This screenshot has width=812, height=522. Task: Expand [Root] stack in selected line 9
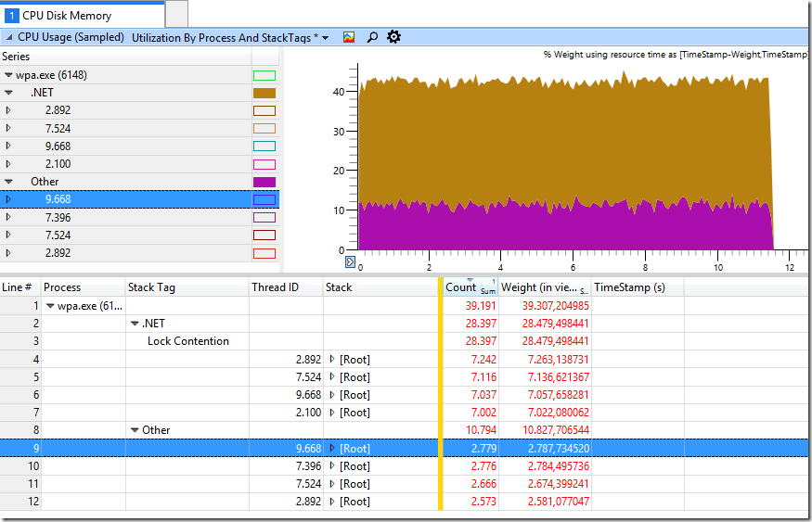tap(332, 448)
